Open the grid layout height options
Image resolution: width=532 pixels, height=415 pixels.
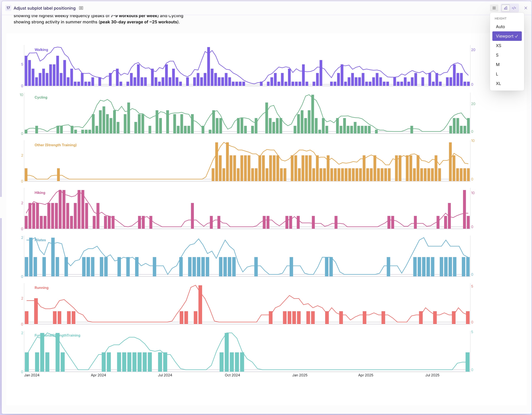[494, 8]
